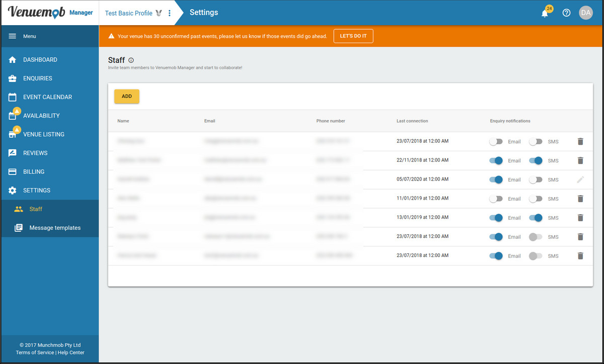
Task: Turn on SMS for the 05/07/2020 row
Action: [x=536, y=179]
